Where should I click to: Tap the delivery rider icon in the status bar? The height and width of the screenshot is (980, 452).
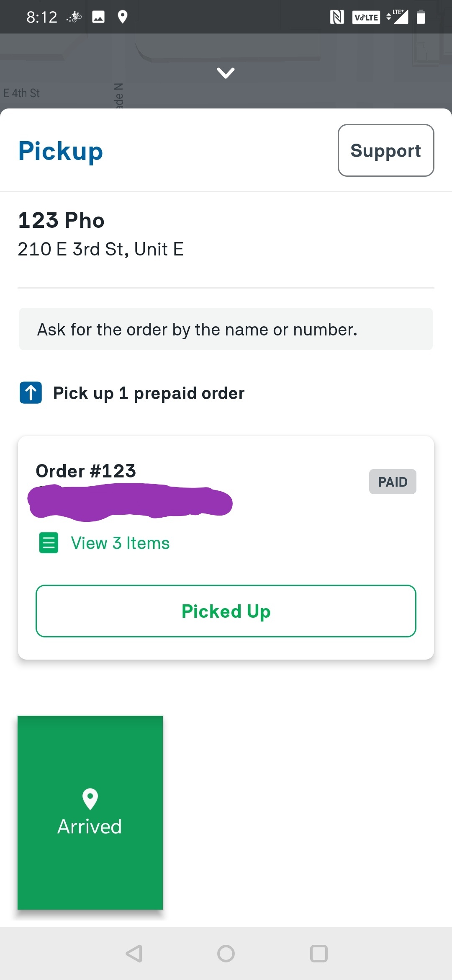tap(74, 17)
